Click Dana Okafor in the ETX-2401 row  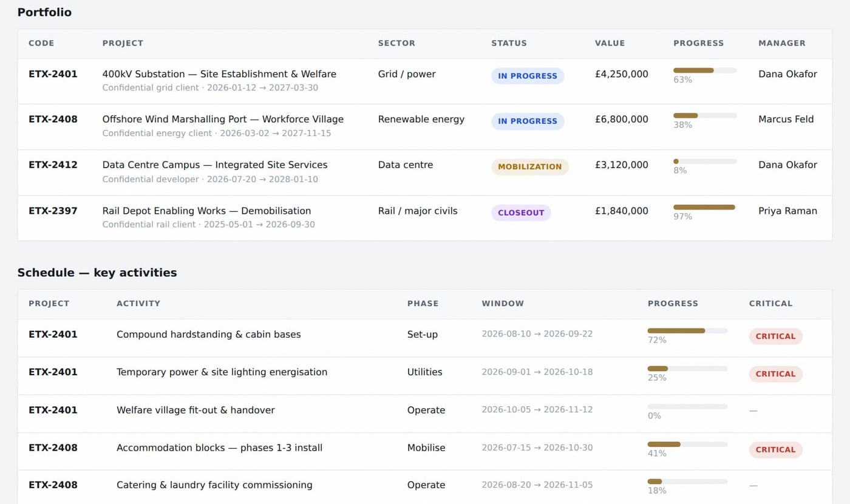[787, 74]
